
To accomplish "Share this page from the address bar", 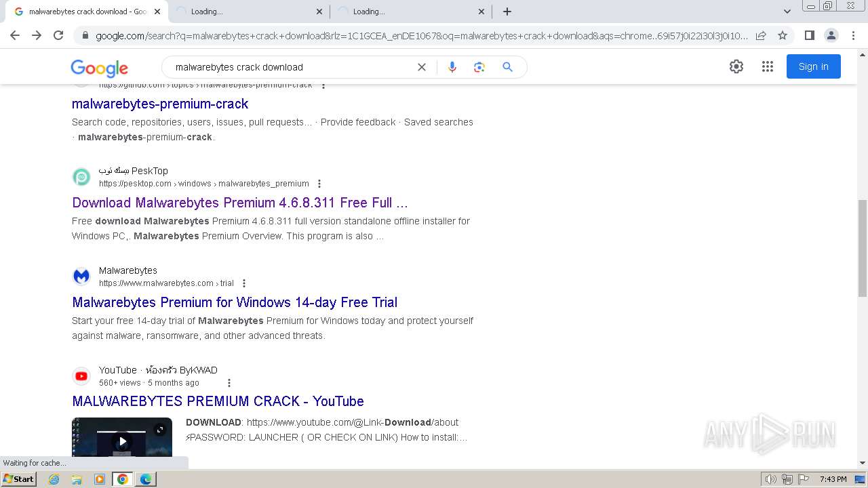I will tap(761, 35).
